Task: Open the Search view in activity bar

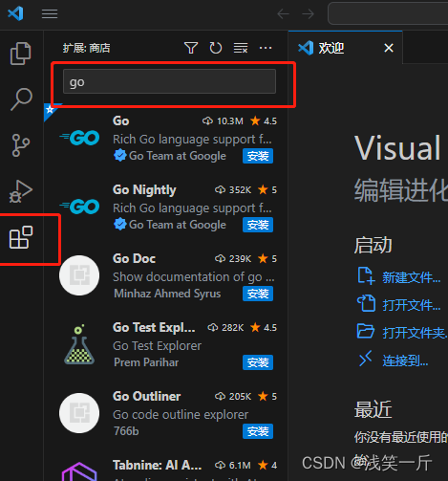Action: click(x=21, y=99)
